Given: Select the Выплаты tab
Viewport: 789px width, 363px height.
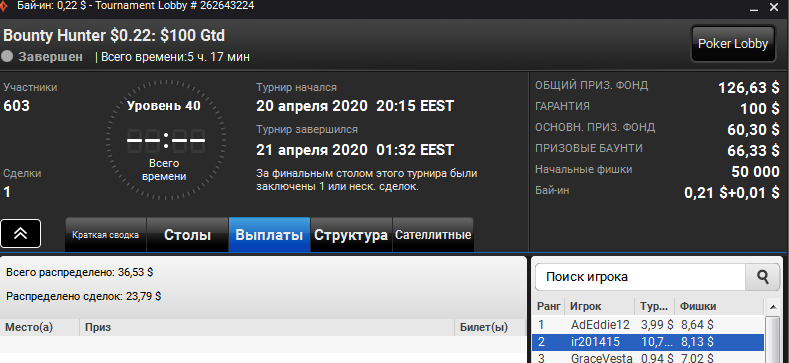Looking at the screenshot, I should tap(269, 235).
